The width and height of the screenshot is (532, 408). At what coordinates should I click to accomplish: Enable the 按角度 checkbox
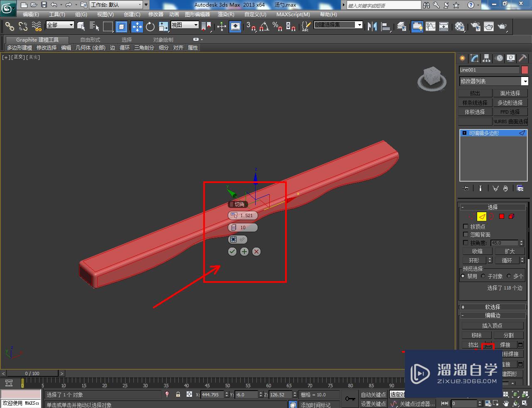click(x=465, y=242)
